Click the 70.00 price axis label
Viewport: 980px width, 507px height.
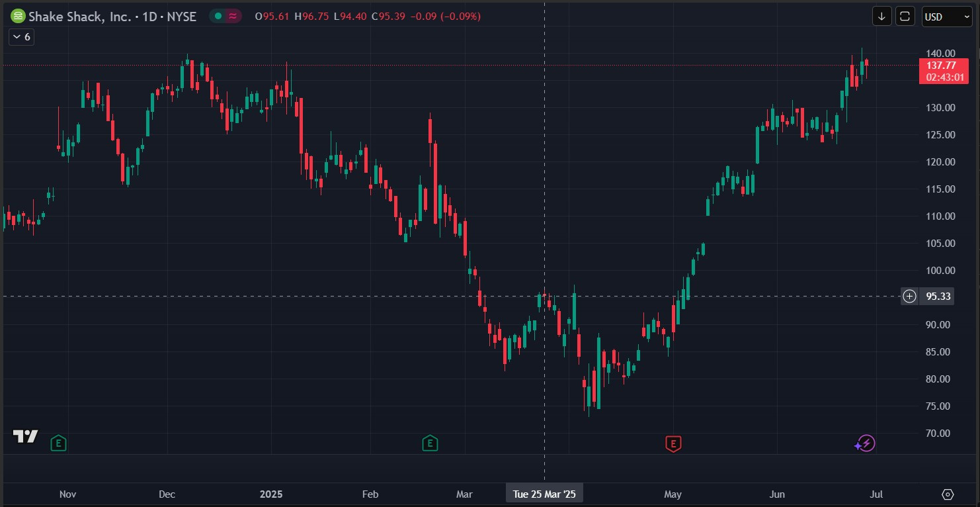click(x=938, y=433)
